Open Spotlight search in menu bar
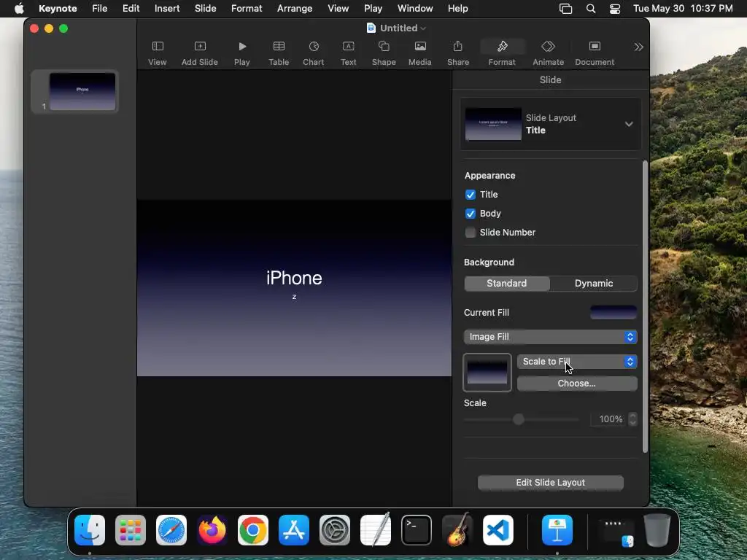 [591, 9]
